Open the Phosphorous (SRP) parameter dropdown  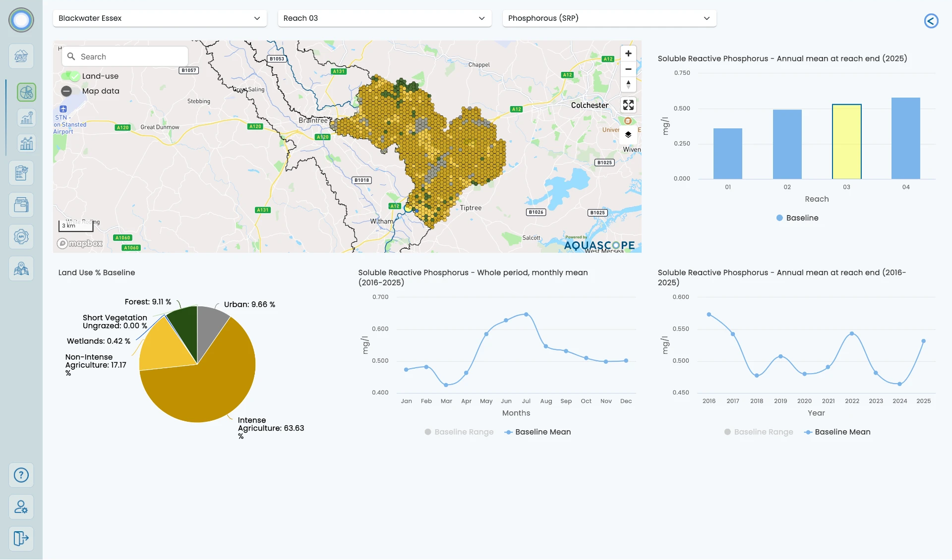click(x=609, y=18)
